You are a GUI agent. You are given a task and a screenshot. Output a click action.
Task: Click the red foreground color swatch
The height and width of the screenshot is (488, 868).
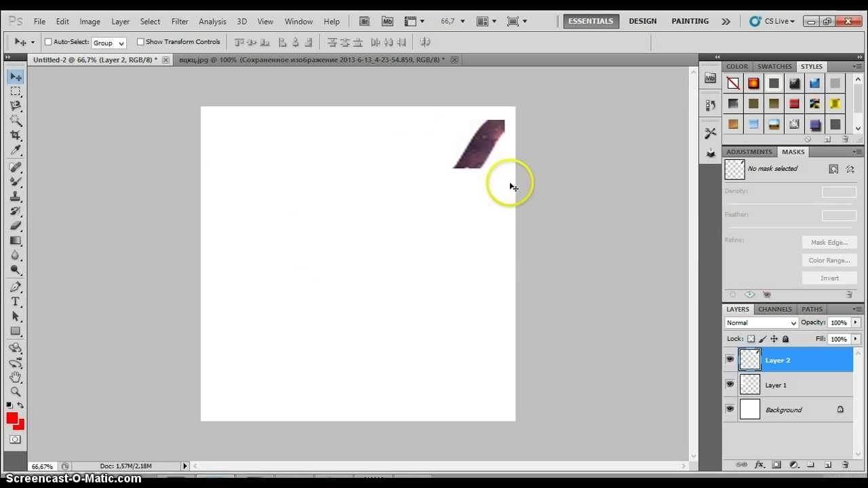[12, 418]
